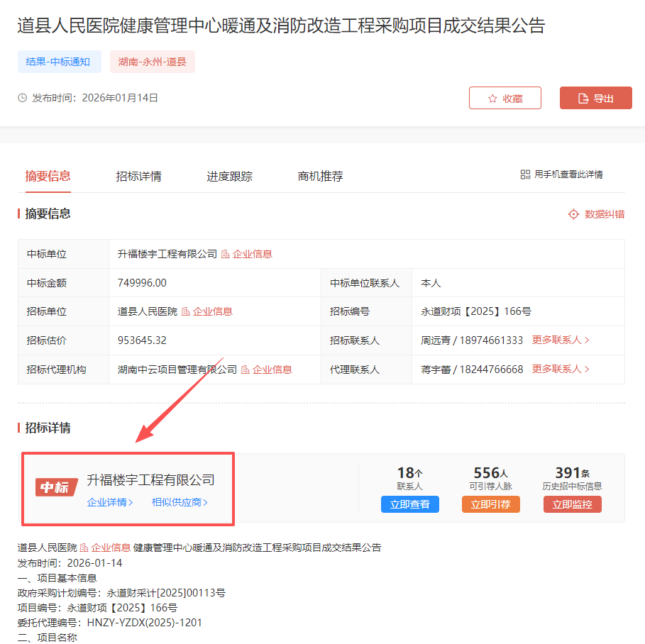Open the 企业详情 chevron link
Image resolution: width=645 pixels, height=644 pixels.
tap(110, 503)
